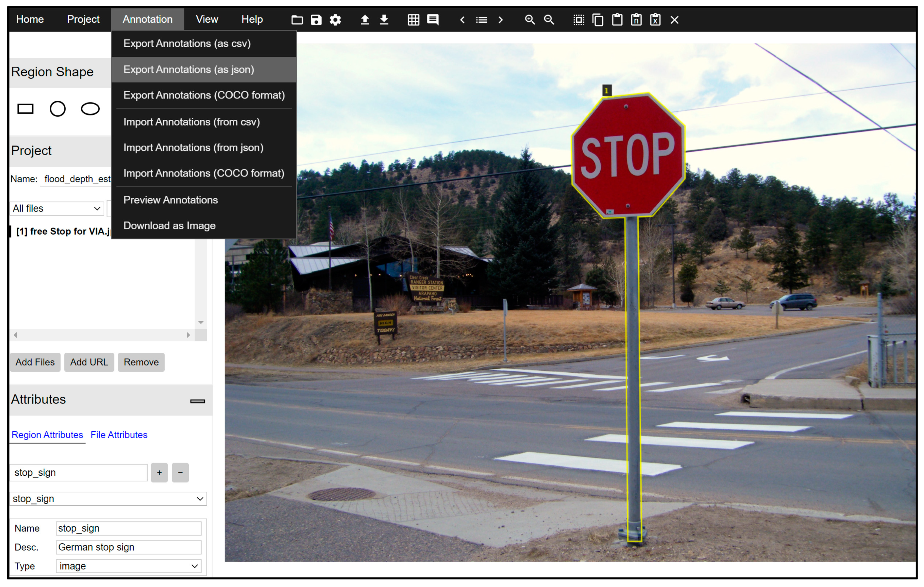This screenshot has width=924, height=587.
Task: Click the Add URL button
Action: point(89,362)
